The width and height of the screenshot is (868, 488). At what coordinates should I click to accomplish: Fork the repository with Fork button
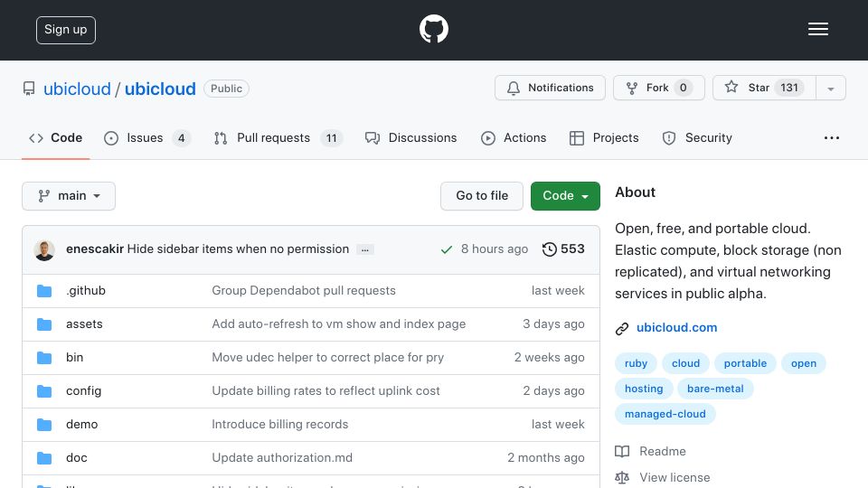pyautogui.click(x=659, y=88)
